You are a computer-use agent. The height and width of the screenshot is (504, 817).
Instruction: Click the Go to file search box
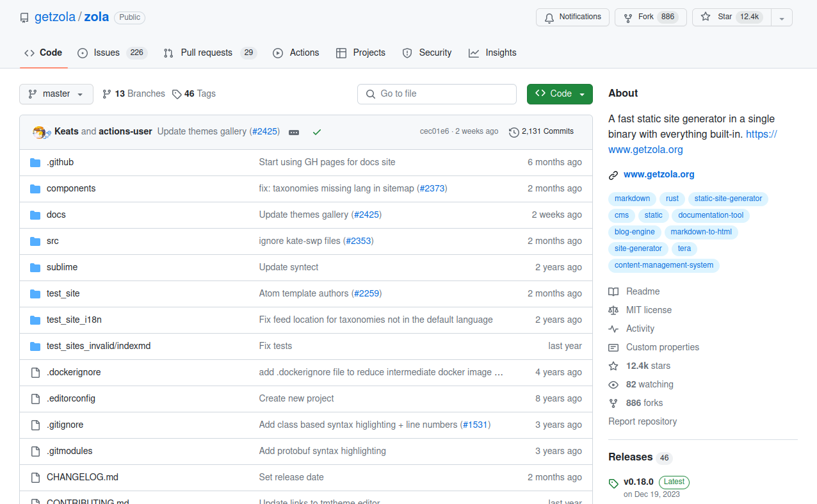point(437,94)
